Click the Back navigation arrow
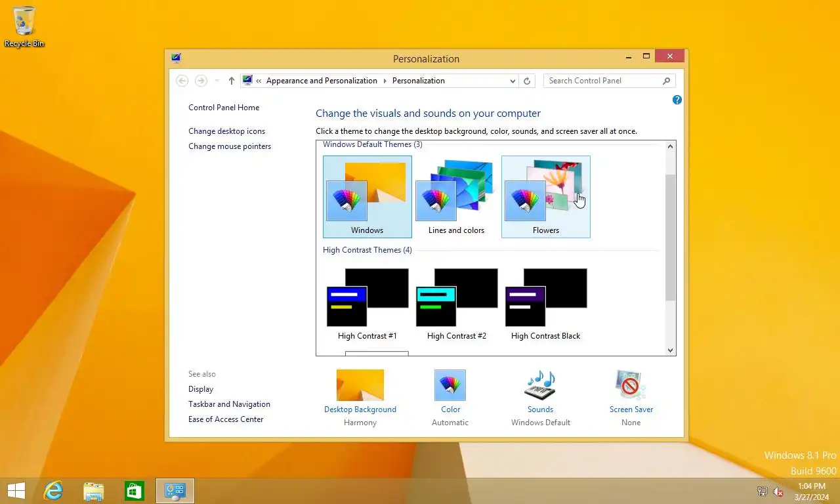This screenshot has height=504, width=840. 182,81
